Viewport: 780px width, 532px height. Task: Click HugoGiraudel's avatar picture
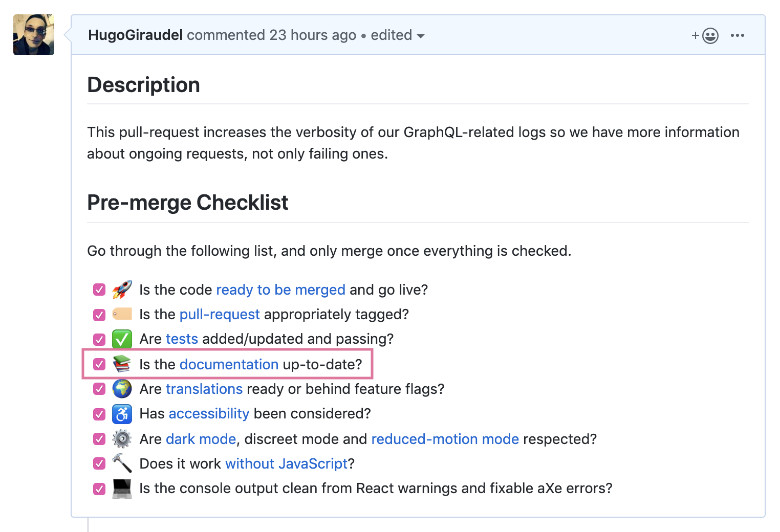tap(34, 35)
